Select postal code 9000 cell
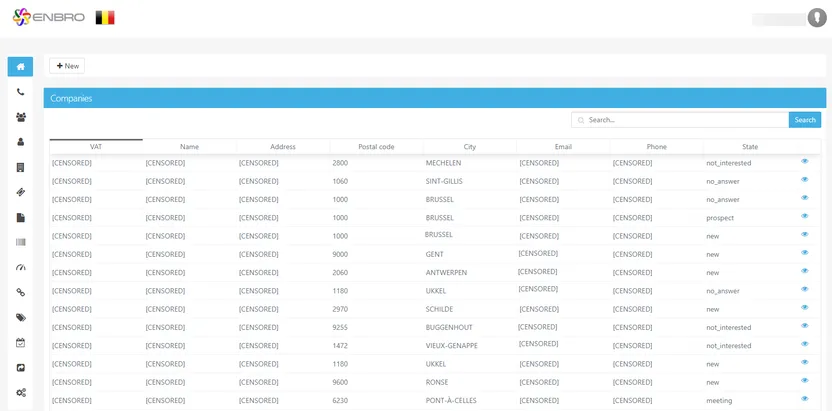The width and height of the screenshot is (832, 411). click(x=340, y=255)
